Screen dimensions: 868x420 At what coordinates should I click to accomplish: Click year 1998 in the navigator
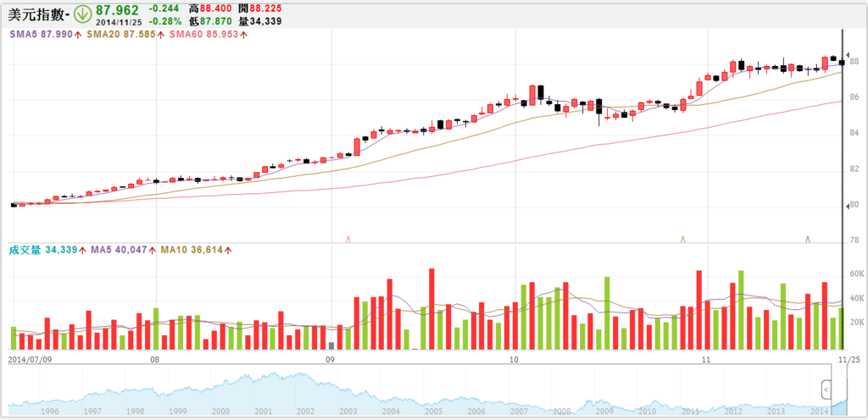click(x=136, y=412)
